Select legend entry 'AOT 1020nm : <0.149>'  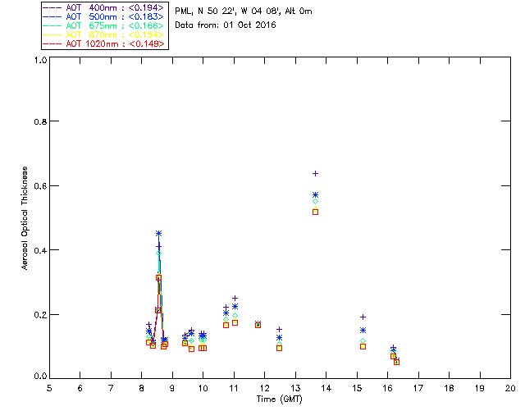click(x=103, y=43)
